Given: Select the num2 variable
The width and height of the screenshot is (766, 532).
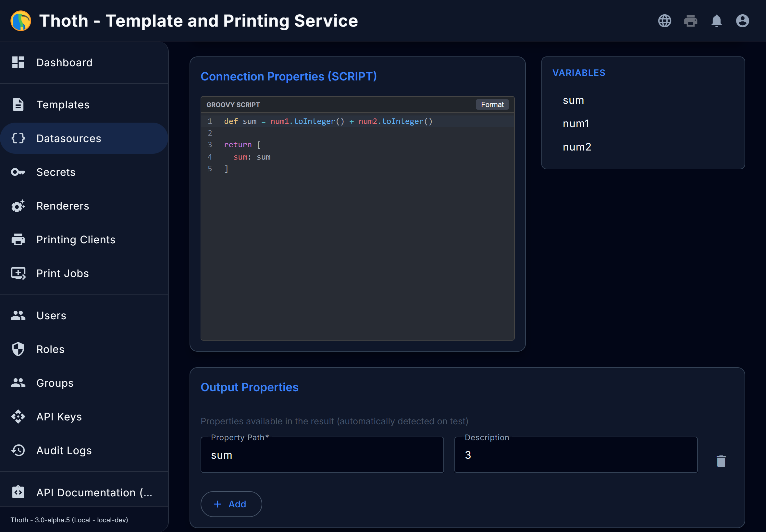Looking at the screenshot, I should click(x=576, y=147).
